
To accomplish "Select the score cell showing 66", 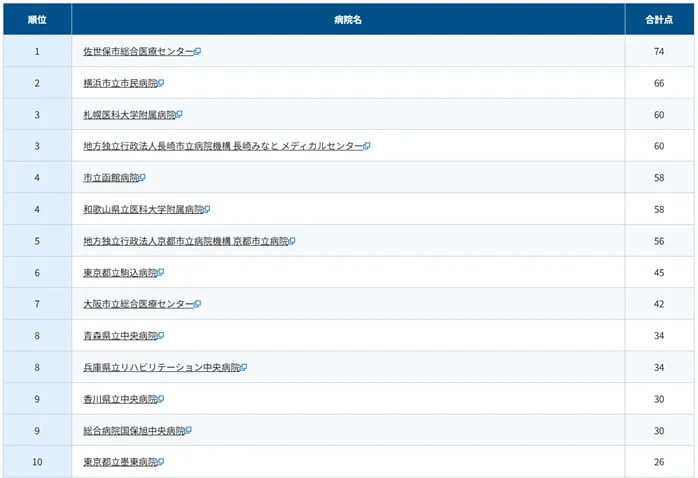I will pyautogui.click(x=659, y=83).
